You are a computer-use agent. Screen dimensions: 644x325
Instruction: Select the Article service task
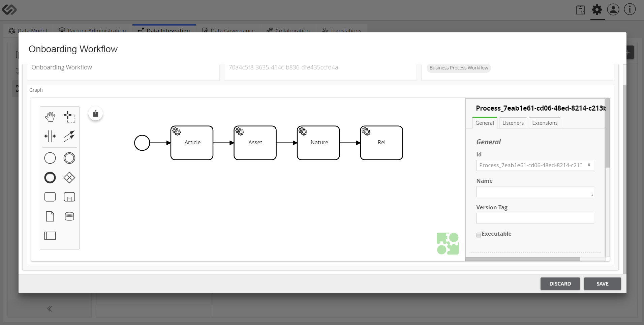point(192,143)
